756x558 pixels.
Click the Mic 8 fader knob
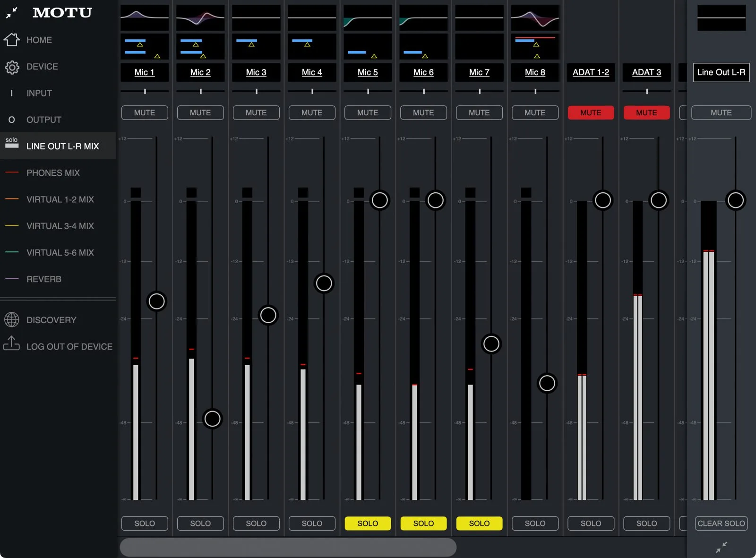[547, 383]
